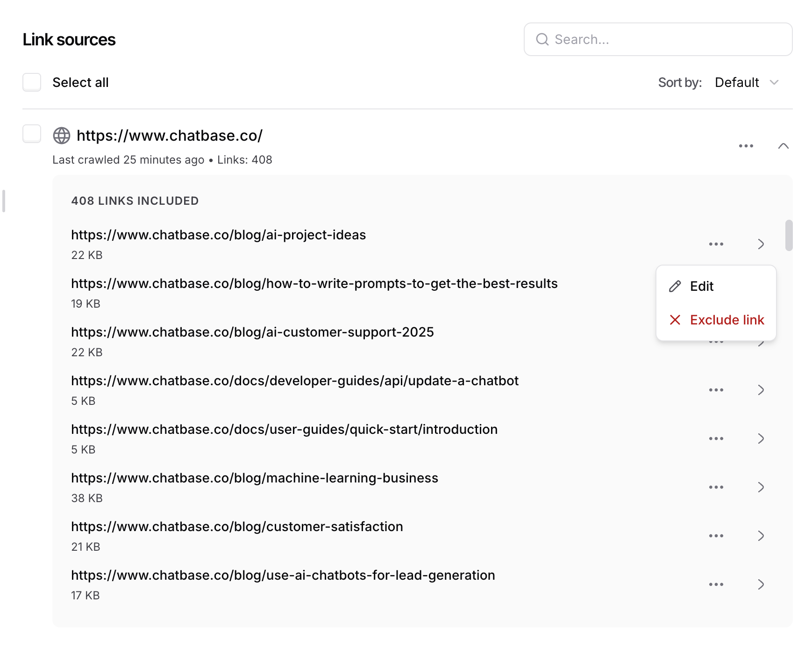This screenshot has width=812, height=662.
Task: Open options for ai-project-ideas link
Action: (716, 244)
